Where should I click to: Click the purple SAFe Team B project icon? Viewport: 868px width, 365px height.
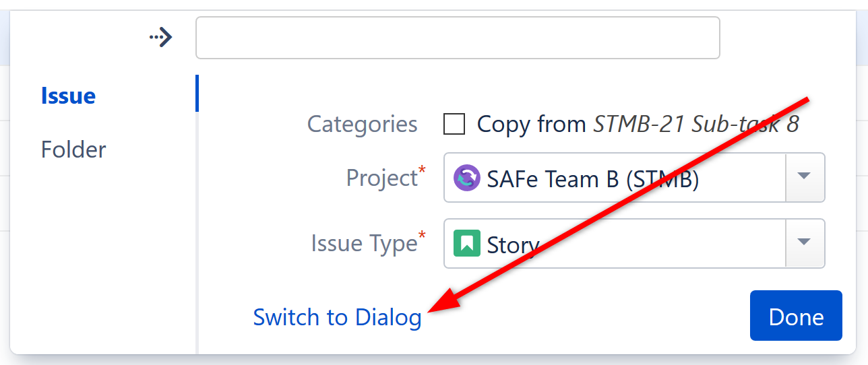tap(467, 178)
